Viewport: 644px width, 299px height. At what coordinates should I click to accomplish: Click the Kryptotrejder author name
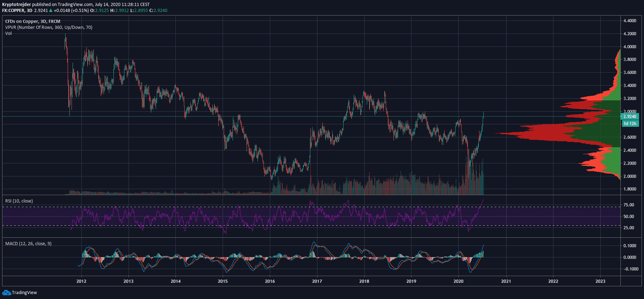pyautogui.click(x=17, y=5)
